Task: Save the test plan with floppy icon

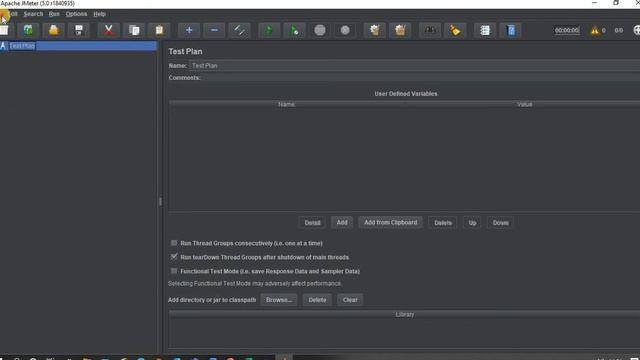Action: 79,30
